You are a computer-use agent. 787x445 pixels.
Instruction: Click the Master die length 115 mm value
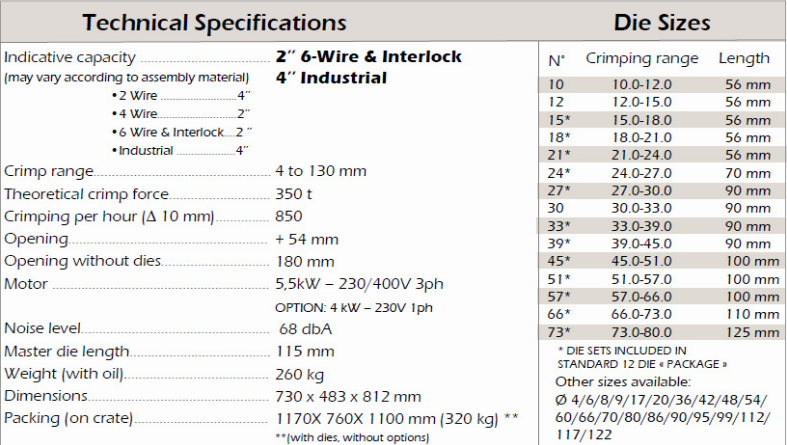pos(305,351)
